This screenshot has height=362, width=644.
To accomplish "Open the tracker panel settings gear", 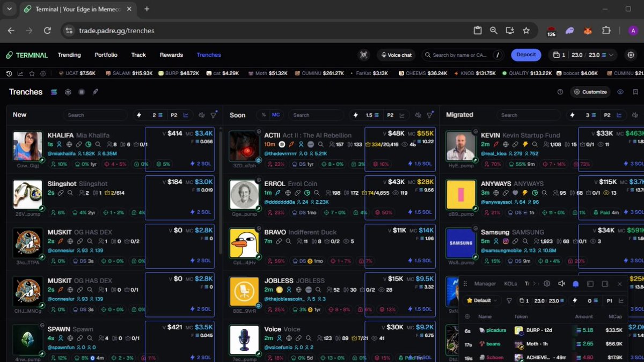I will click(x=547, y=284).
